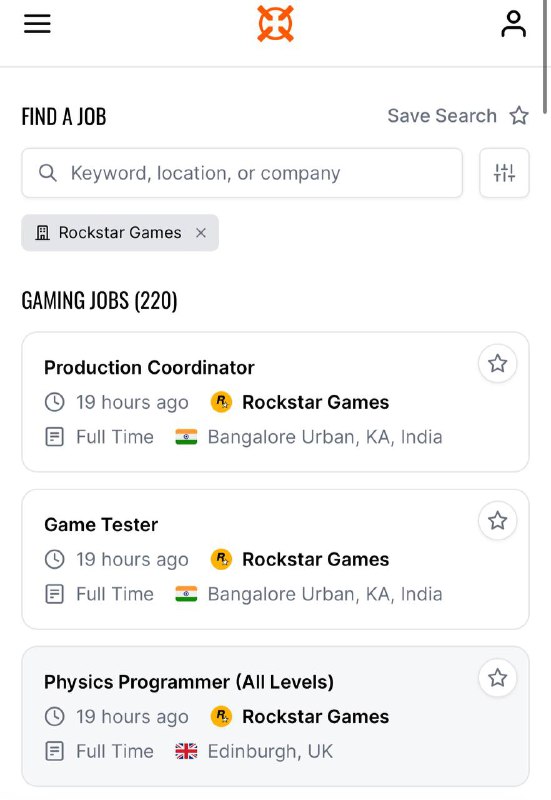Open the hamburger navigation menu
551x800 pixels.
[37, 23]
